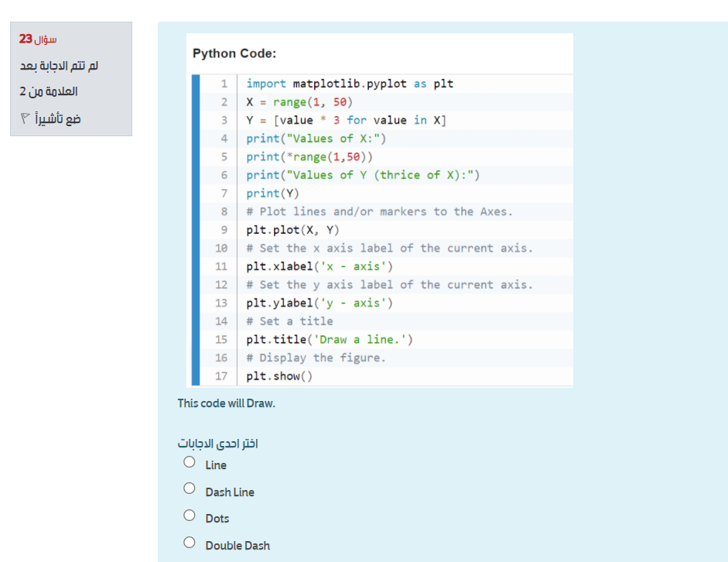Click the اختر احدى الاجابات prompt
728x562 pixels.
[x=217, y=444]
